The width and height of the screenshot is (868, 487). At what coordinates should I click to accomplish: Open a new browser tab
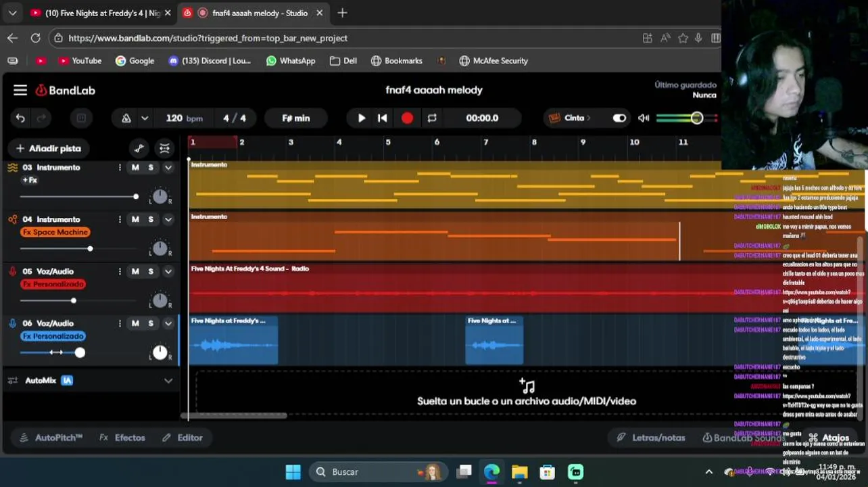pyautogui.click(x=342, y=13)
